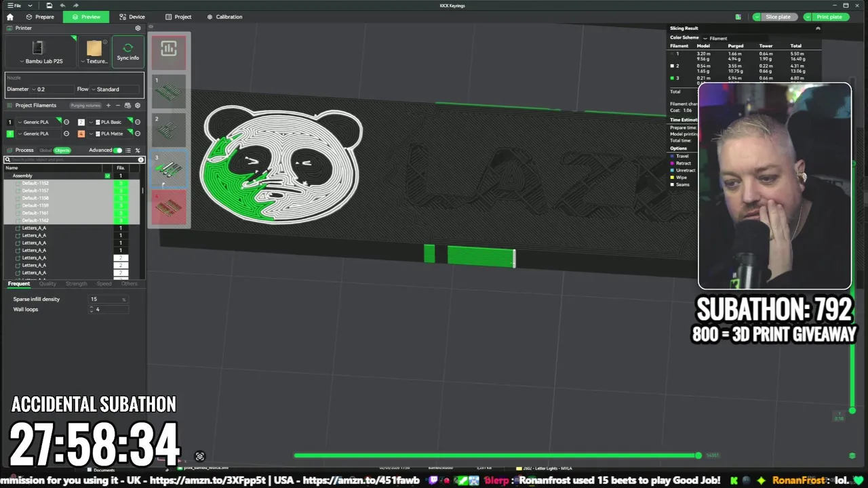This screenshot has width=868, height=488.
Task: Switch to the Prepare tab
Action: (x=39, y=17)
